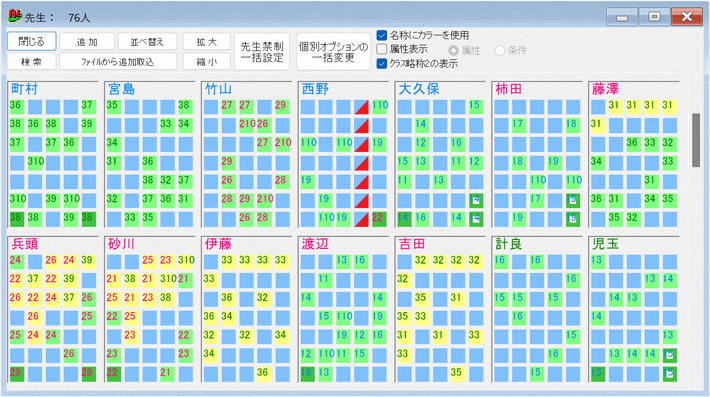Open 先生禁制一括設定

[262, 52]
